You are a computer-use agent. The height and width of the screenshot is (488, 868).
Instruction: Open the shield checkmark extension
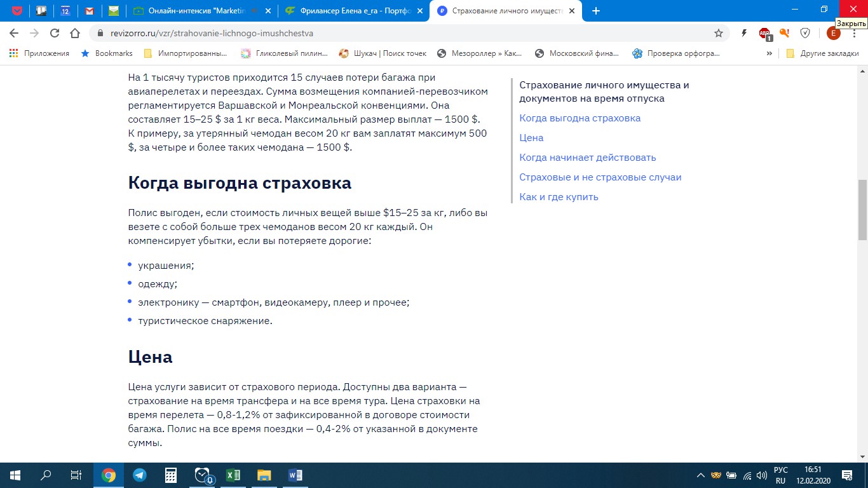[805, 33]
